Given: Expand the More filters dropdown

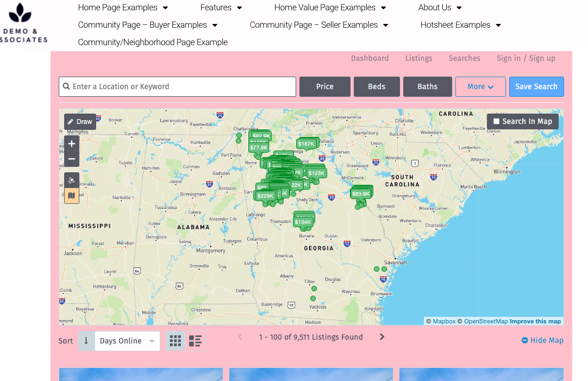Looking at the screenshot, I should pyautogui.click(x=480, y=86).
